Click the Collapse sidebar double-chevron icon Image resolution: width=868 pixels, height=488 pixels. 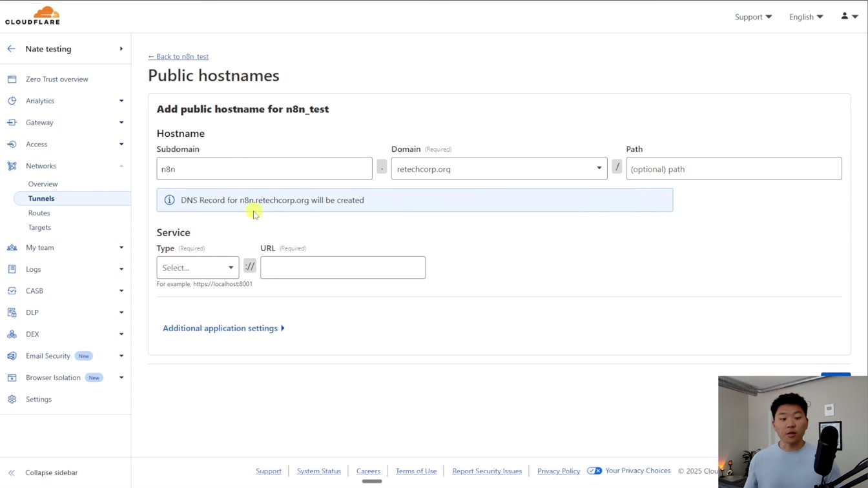[x=11, y=473]
